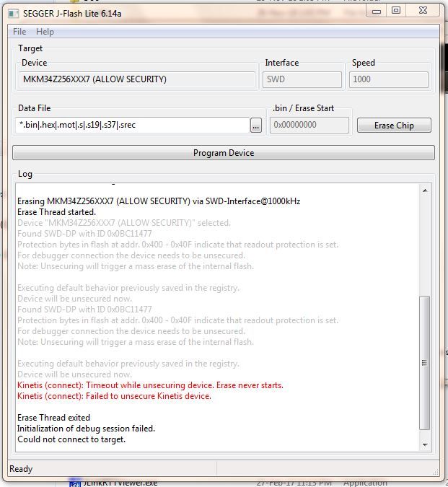Screen dimensions: 448x487
Task: Close the J-Flash Lite window
Action: pyautogui.click(x=423, y=11)
